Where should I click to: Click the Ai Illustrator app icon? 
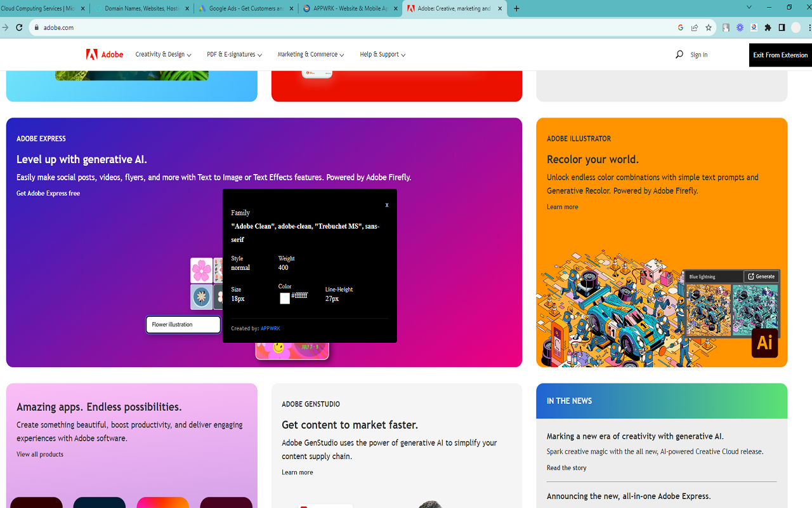tap(764, 343)
